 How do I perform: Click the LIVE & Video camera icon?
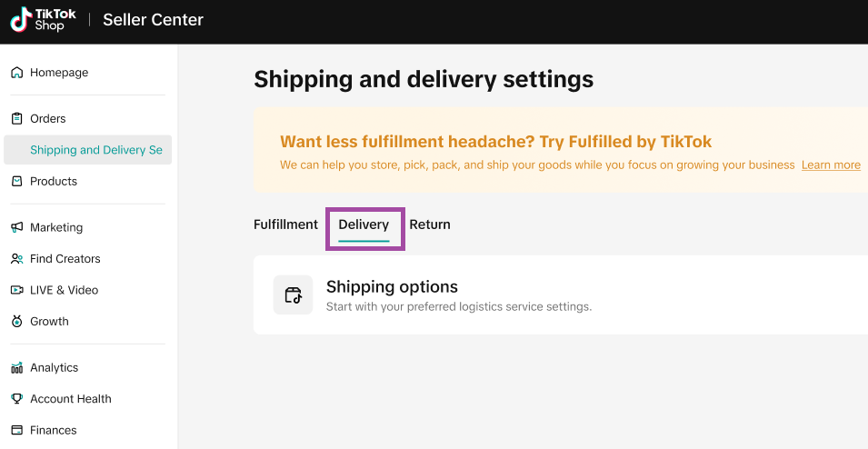(x=16, y=291)
